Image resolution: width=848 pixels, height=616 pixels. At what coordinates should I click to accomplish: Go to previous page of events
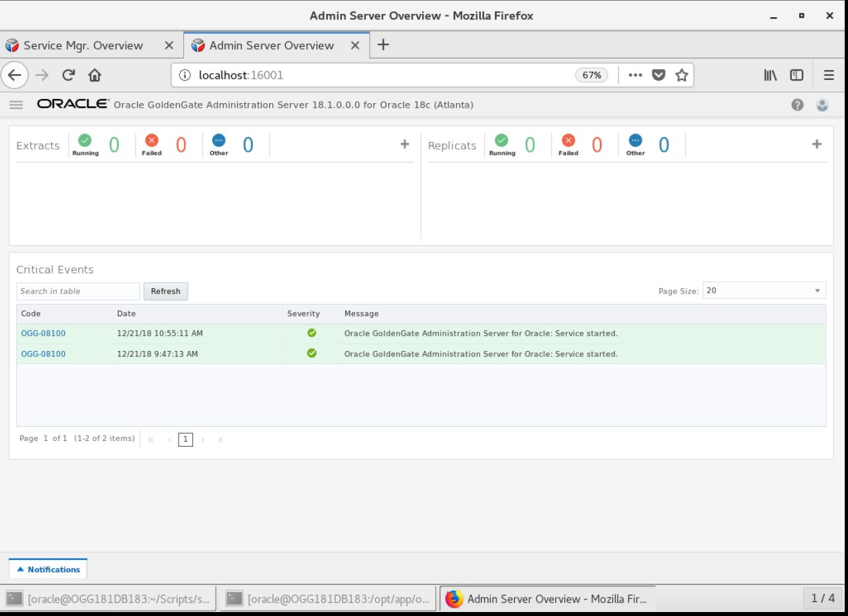click(x=169, y=440)
